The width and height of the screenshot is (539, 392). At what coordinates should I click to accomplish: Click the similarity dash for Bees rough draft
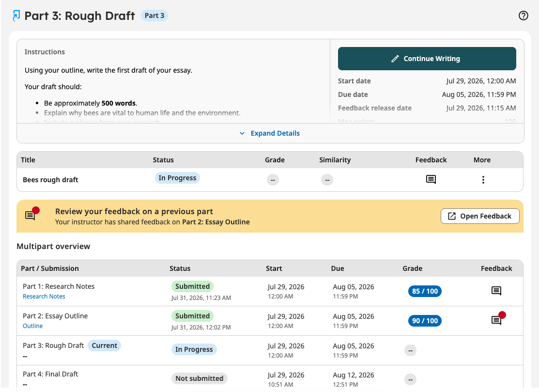point(327,180)
